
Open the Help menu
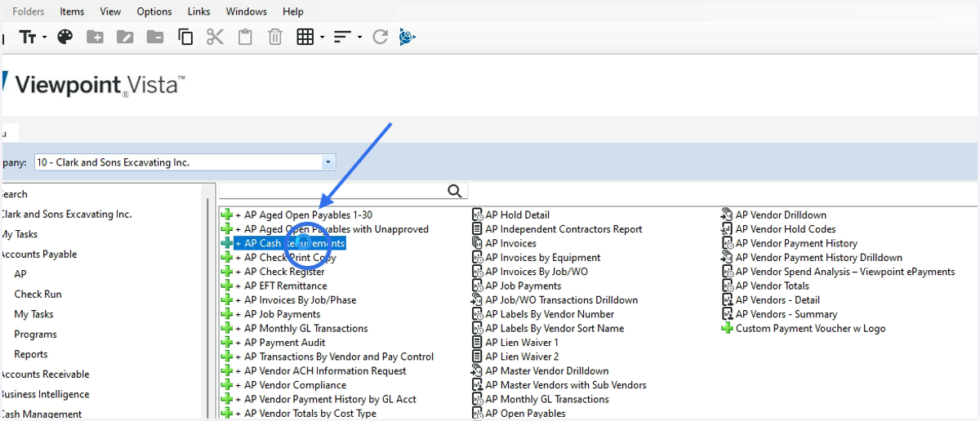pyautogui.click(x=293, y=11)
